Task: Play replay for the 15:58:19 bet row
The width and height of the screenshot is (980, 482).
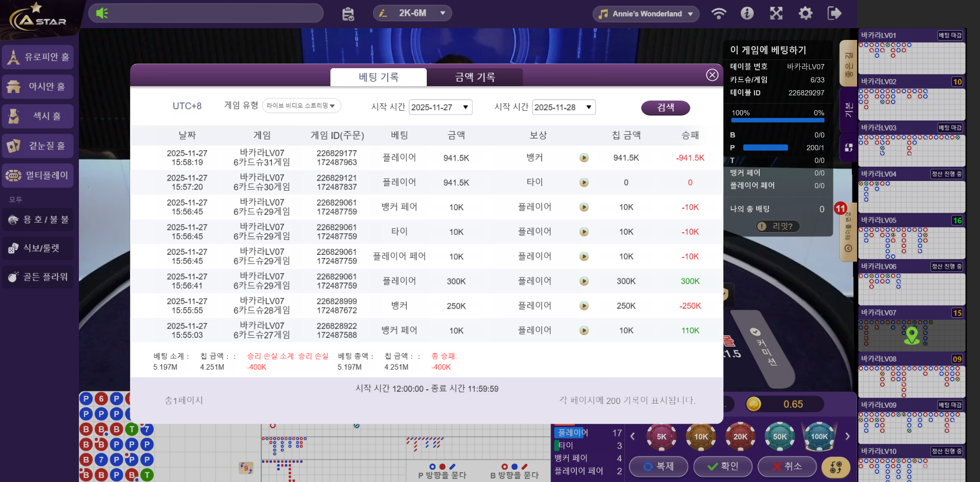Action: [583, 158]
